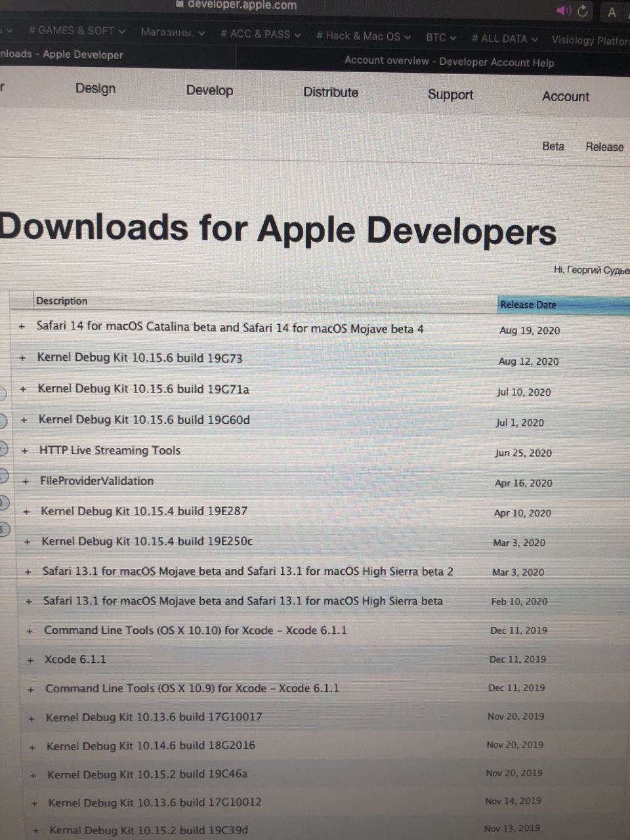Expand Kernel Debug Kit 10.13.6 build 17G10017
This screenshot has height=840, width=630.
coord(31,719)
